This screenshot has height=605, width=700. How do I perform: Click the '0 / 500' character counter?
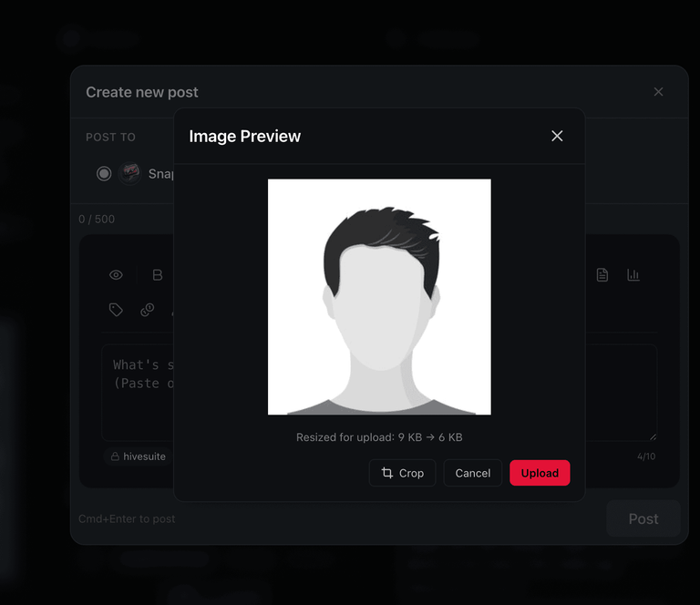tap(97, 219)
